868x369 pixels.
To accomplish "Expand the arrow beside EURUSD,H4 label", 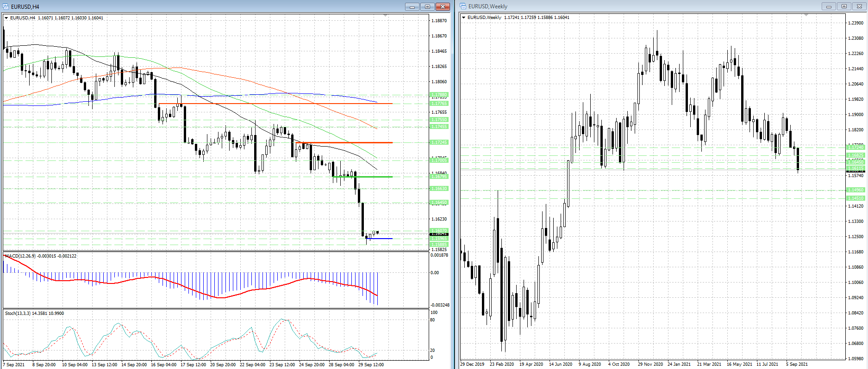I will tap(6, 18).
